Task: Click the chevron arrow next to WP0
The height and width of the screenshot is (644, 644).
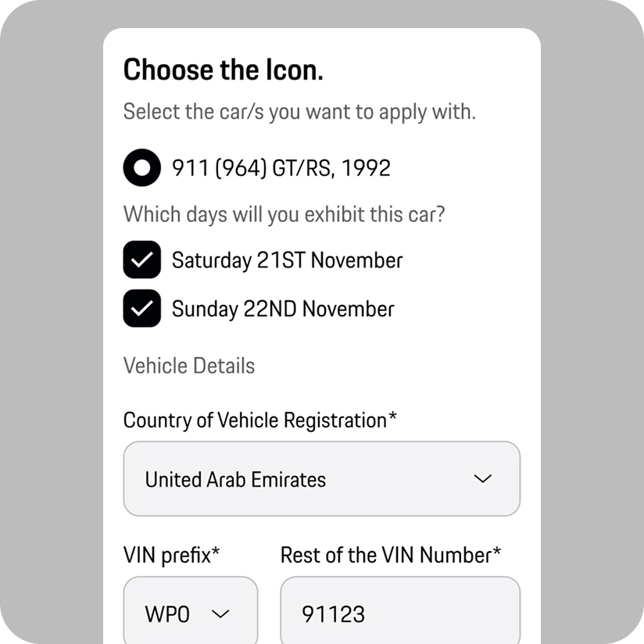Action: tap(220, 614)
